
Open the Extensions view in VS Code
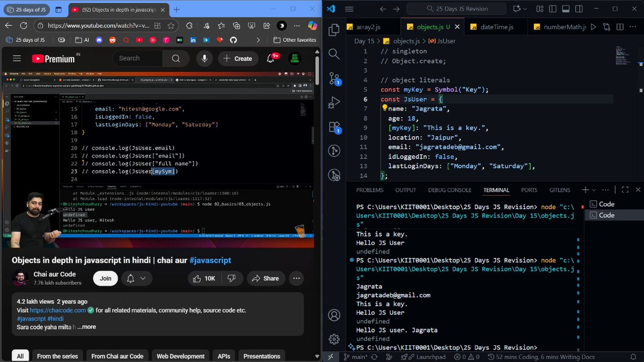334,127
